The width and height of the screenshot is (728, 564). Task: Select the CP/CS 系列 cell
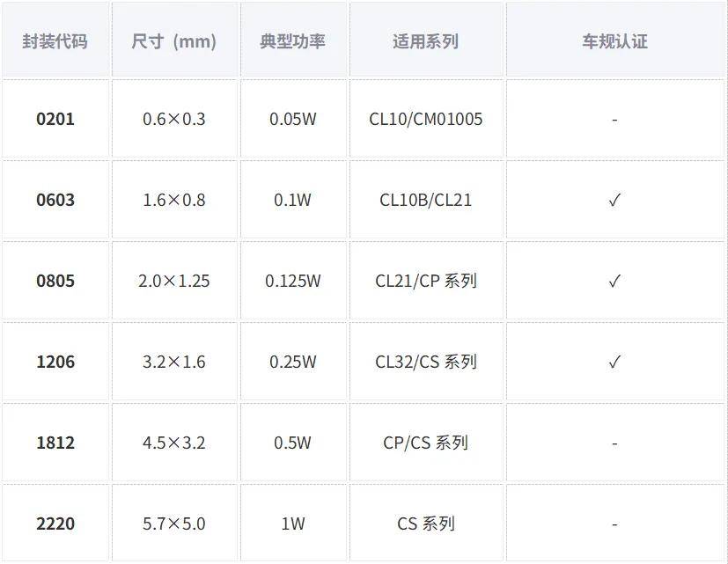point(426,443)
